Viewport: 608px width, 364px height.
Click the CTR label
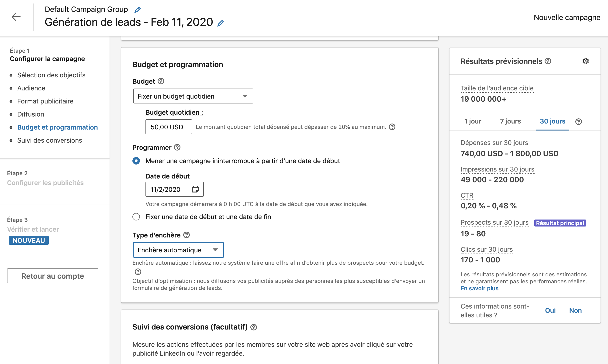coord(467,196)
